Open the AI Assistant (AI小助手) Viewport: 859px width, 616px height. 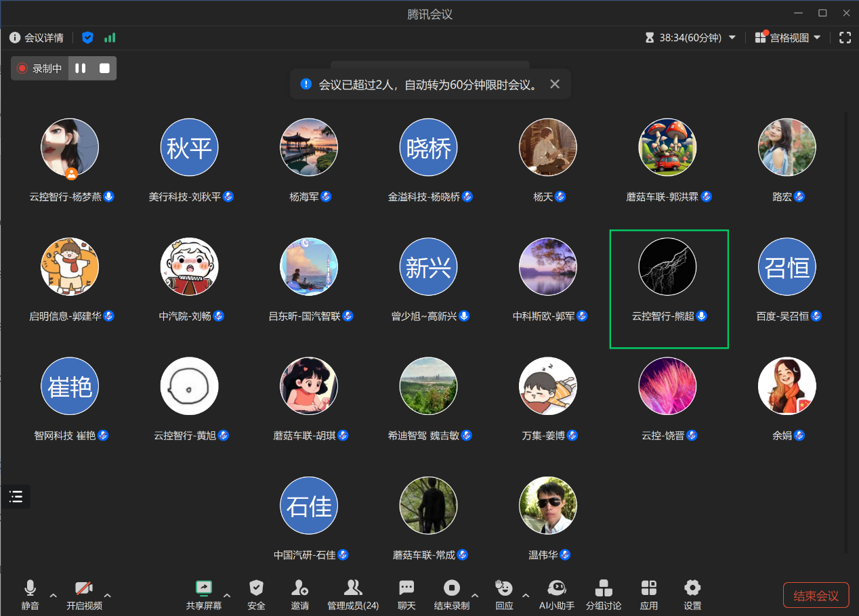[x=556, y=588]
